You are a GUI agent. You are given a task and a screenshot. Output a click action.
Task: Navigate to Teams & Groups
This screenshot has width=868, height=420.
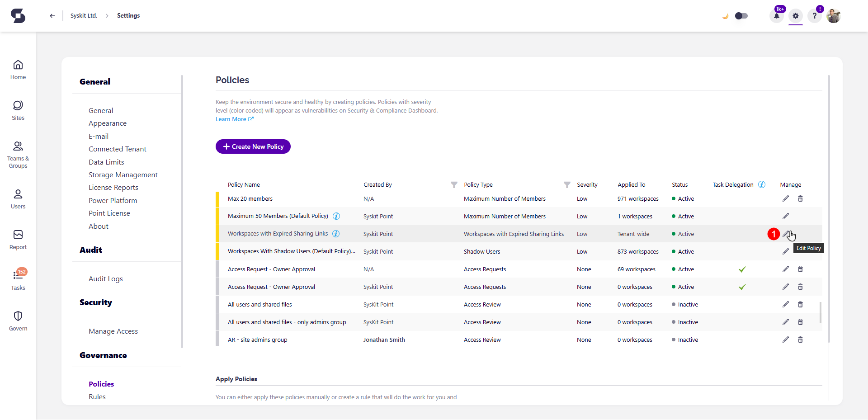point(18,154)
